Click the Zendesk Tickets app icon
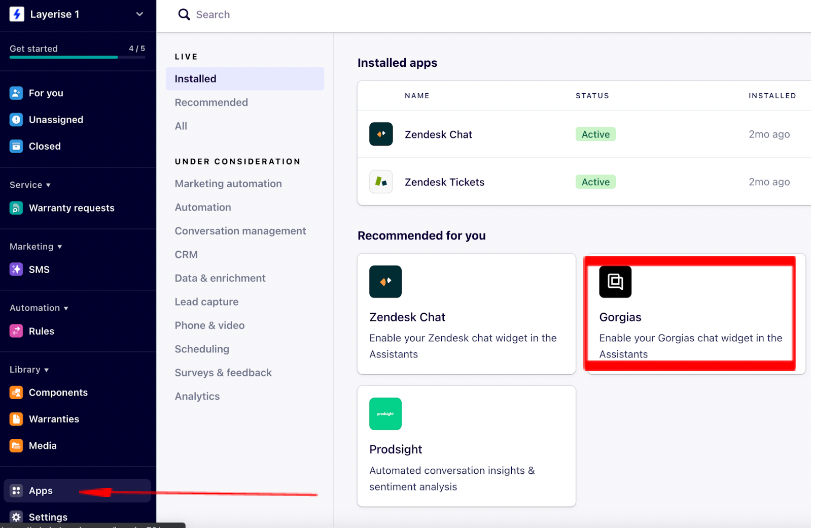The image size is (815, 530). (x=381, y=182)
